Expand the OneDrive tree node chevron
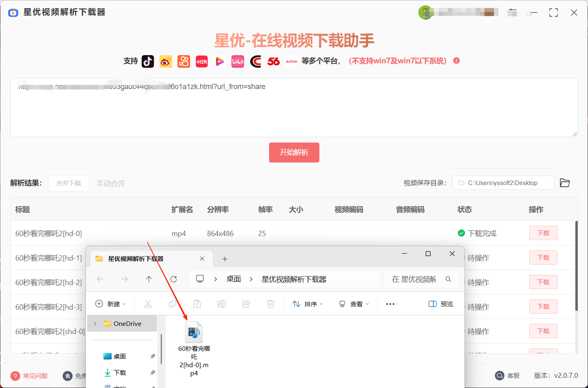 pos(95,323)
